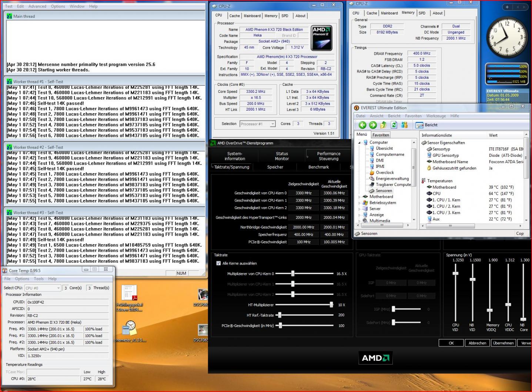Image resolution: width=532 pixels, height=392 pixels.
Task: Click the EVEREST users icon
Action: 404,125
